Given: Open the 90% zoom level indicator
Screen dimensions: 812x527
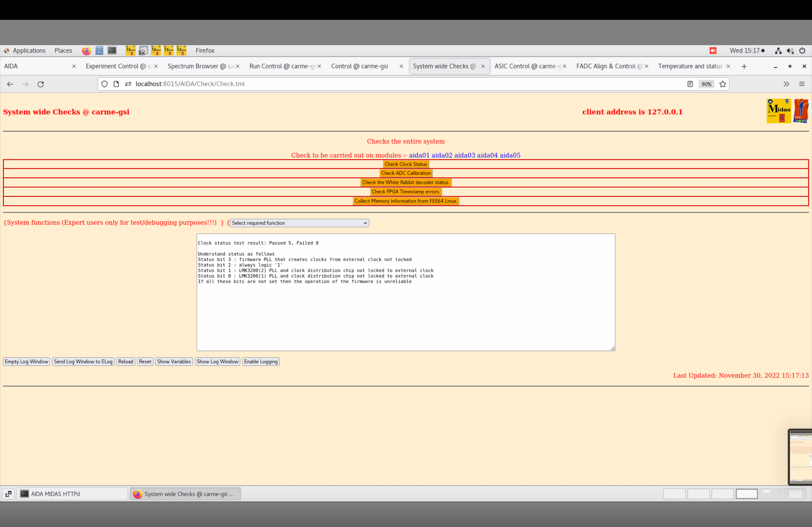Looking at the screenshot, I should point(706,84).
